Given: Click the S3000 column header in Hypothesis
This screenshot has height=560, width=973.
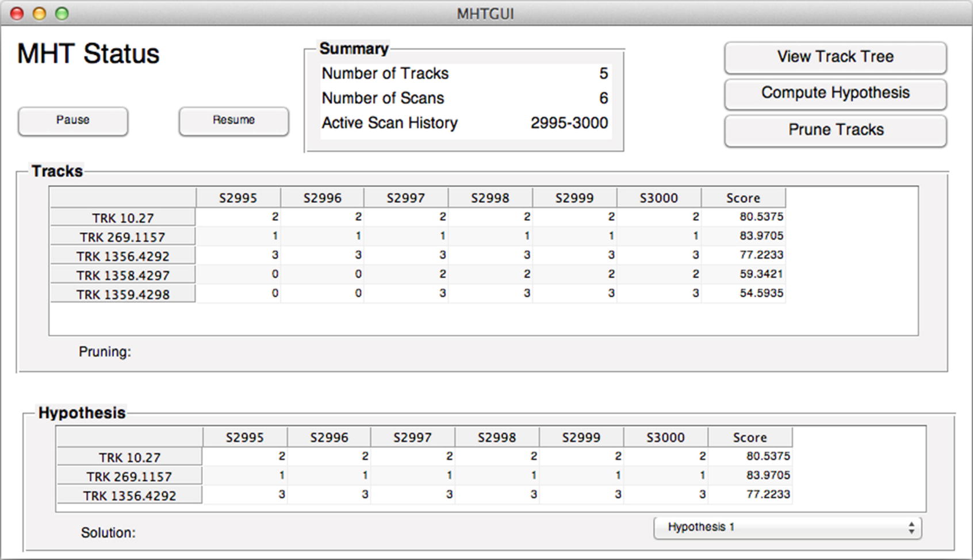Looking at the screenshot, I should click(x=665, y=438).
